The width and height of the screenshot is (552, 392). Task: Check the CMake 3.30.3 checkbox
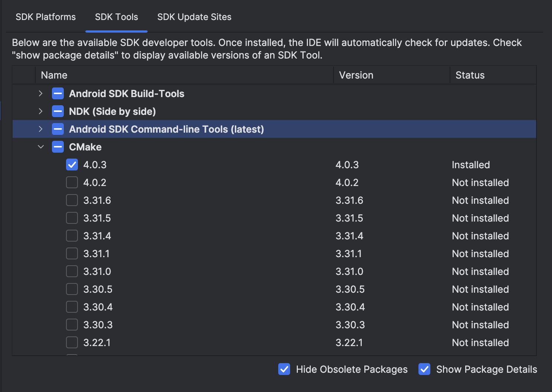coord(72,325)
